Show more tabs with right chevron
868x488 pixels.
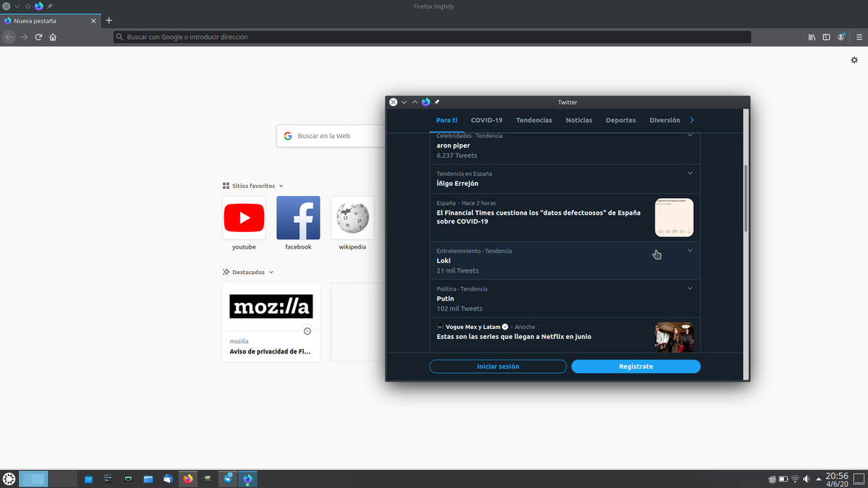pos(692,120)
